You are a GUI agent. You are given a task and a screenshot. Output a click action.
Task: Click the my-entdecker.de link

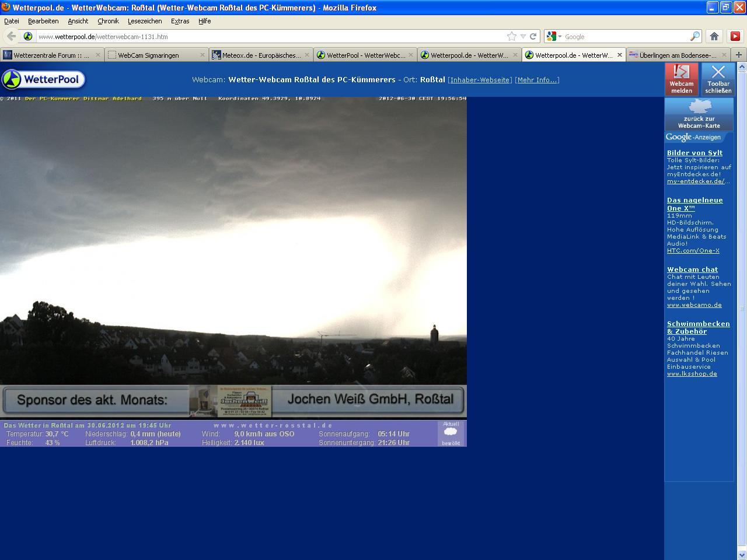pos(698,181)
